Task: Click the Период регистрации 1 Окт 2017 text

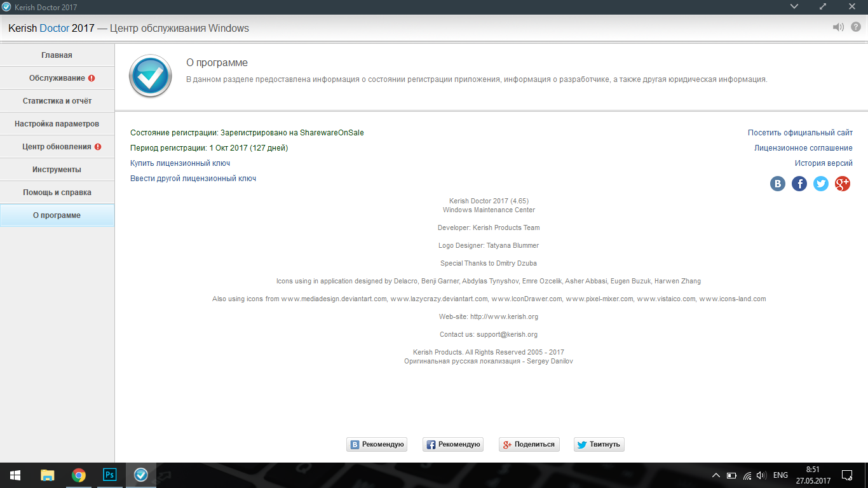Action: coord(209,148)
